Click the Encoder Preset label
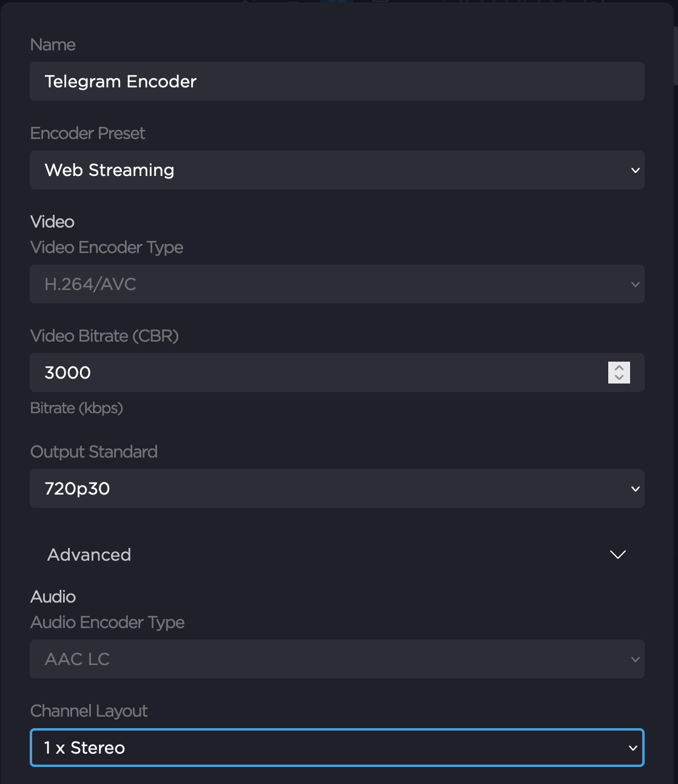The height and width of the screenshot is (784, 678). (87, 133)
